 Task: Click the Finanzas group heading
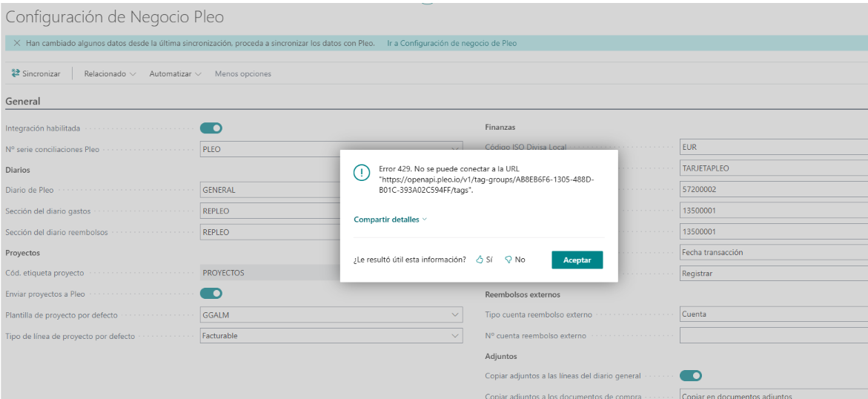500,128
